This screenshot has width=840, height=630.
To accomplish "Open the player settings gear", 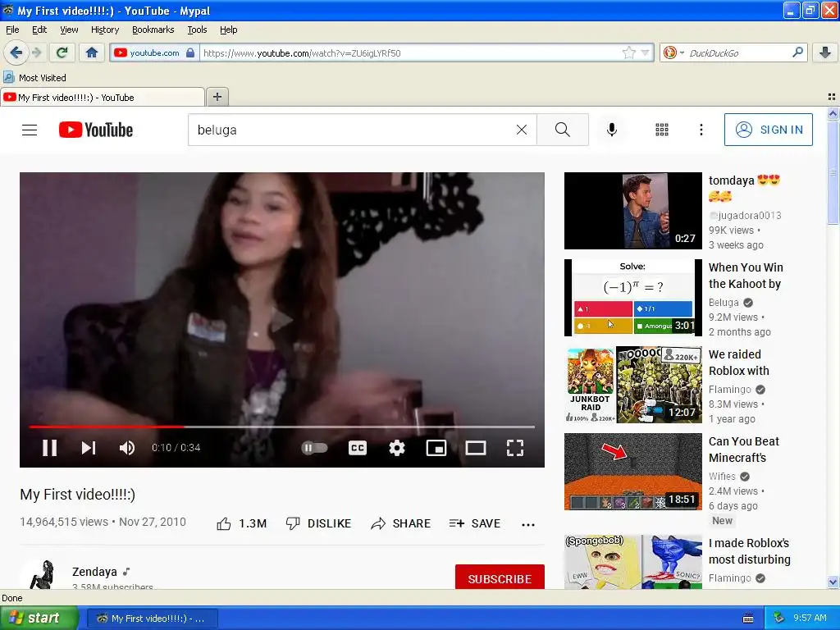I will tap(396, 447).
